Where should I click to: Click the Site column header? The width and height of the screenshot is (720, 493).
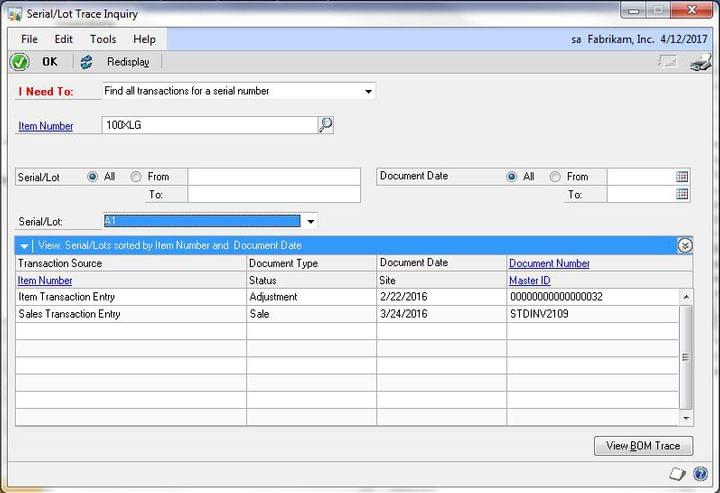coord(387,280)
